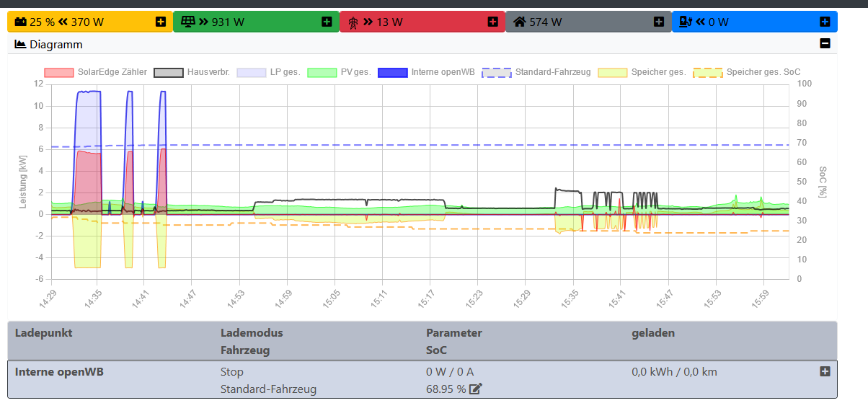Click the charging station icon in blue card
The image size is (868, 416).
[x=686, y=22]
